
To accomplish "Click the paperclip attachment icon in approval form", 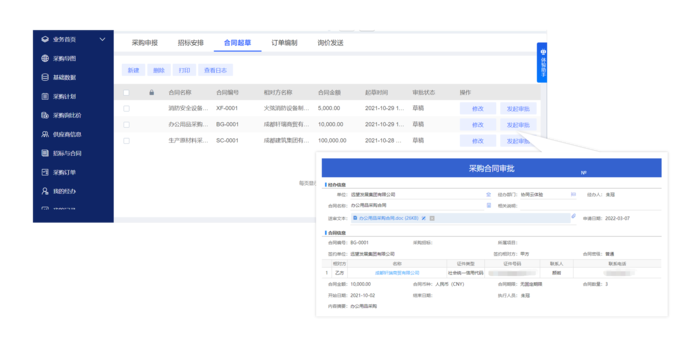I will 573,216.
